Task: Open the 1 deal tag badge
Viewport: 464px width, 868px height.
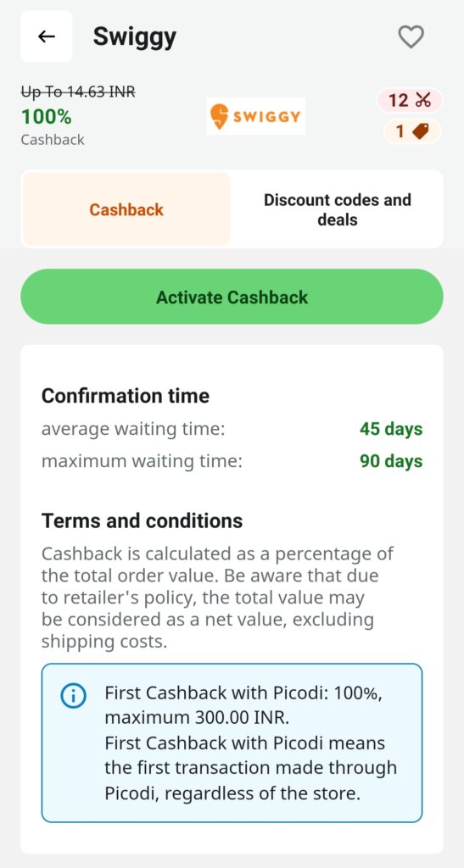Action: pyautogui.click(x=412, y=131)
